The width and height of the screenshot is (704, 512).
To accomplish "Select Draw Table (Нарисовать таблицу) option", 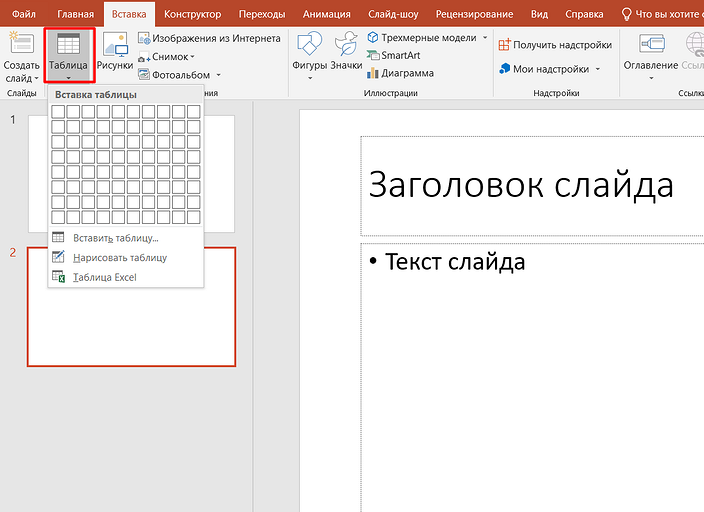I will (119, 257).
